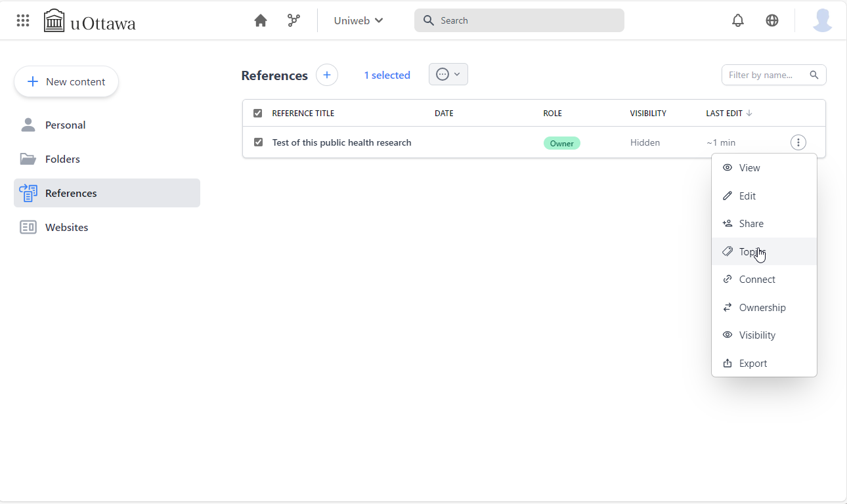This screenshot has width=847, height=504.
Task: Open the apps grid launcher
Action: (22, 20)
